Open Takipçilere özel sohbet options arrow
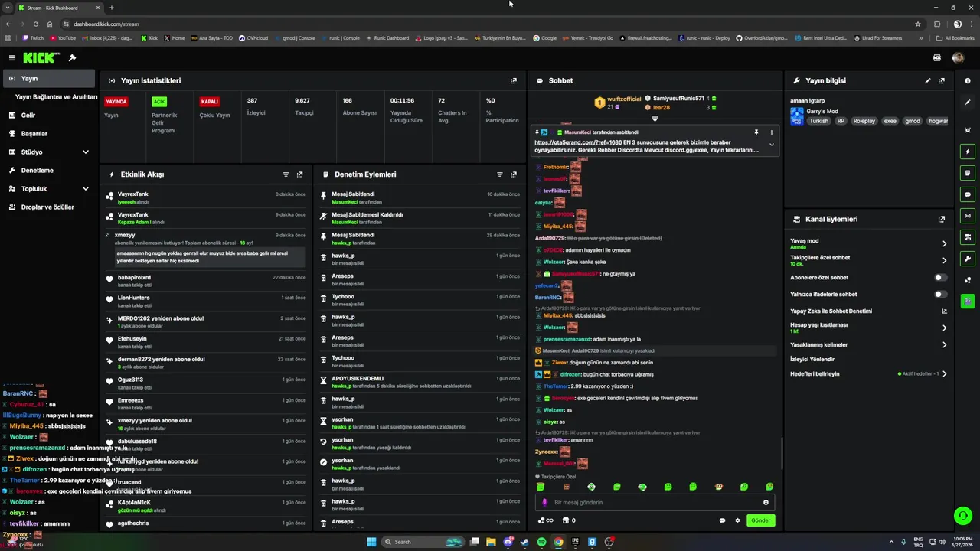The width and height of the screenshot is (980, 551). [944, 261]
